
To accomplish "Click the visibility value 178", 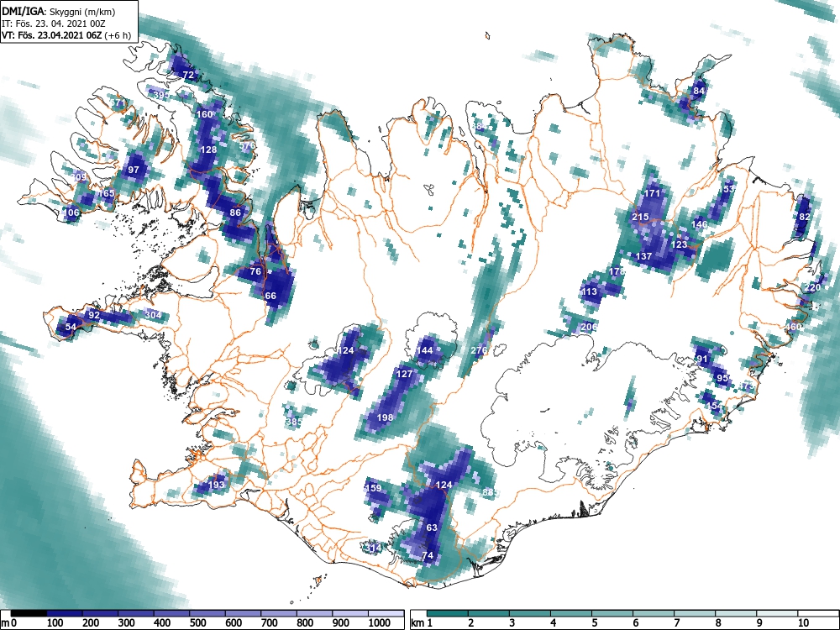I will point(617,271).
